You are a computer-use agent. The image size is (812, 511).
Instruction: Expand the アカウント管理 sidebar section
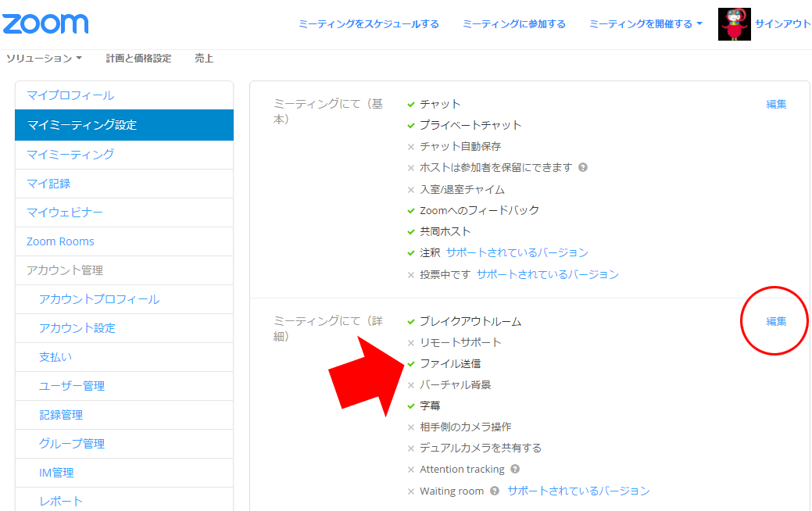[65, 270]
